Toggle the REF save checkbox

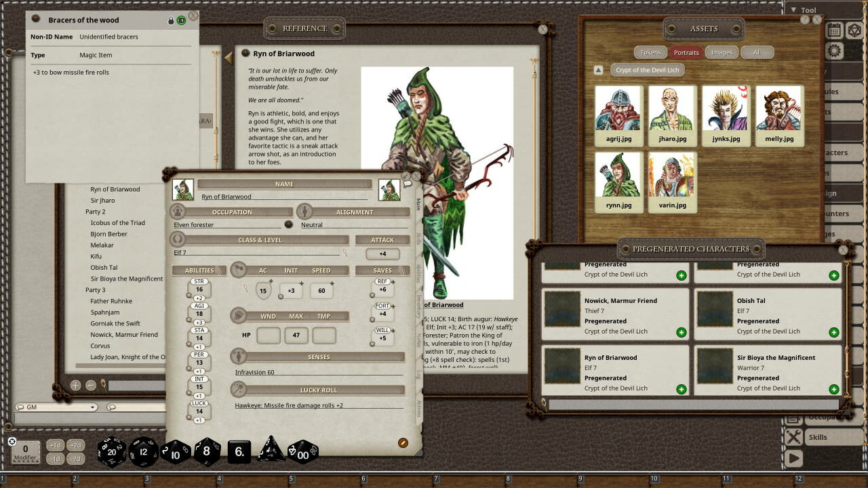pos(372,295)
